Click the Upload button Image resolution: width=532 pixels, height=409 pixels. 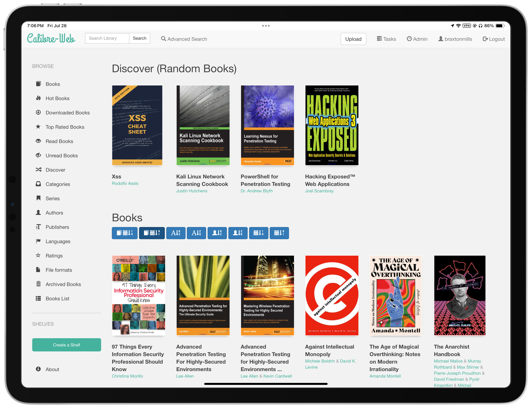pos(353,39)
